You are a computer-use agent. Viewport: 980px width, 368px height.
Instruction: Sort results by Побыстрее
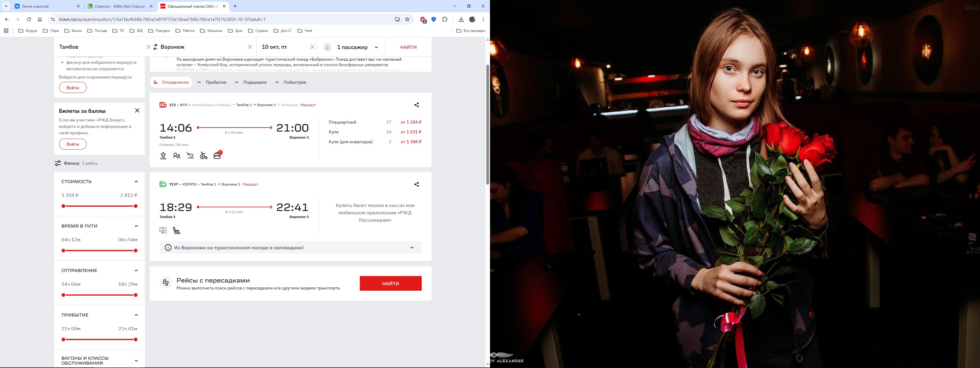[x=294, y=82]
